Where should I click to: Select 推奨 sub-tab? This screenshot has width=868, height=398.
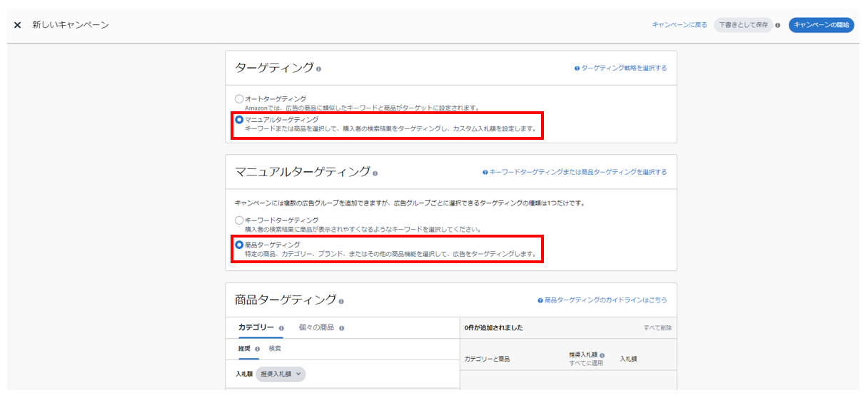245,349
